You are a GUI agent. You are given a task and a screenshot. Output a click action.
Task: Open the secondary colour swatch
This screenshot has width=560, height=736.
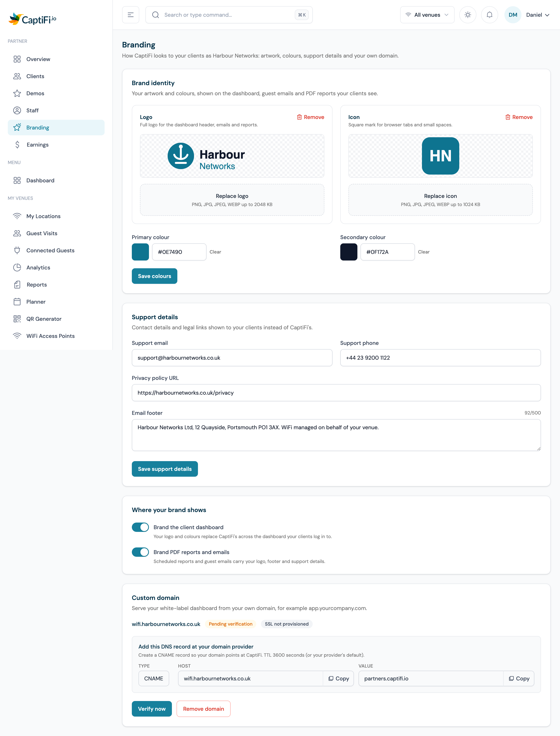(349, 252)
